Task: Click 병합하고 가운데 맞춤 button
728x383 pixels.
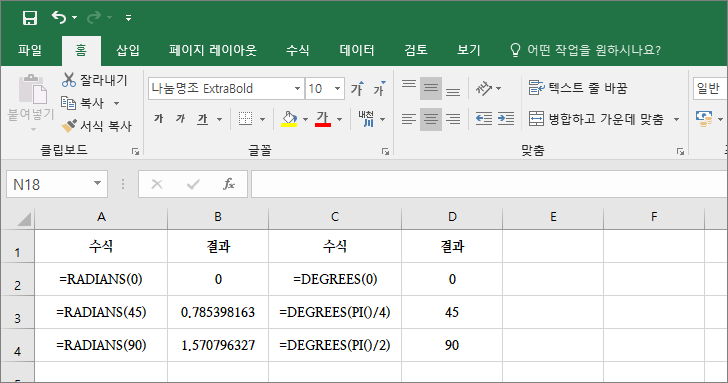Action: pos(597,119)
